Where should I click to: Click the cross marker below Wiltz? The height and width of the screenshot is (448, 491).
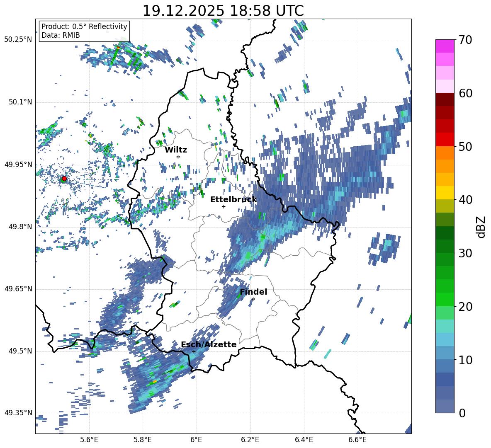click(178, 157)
